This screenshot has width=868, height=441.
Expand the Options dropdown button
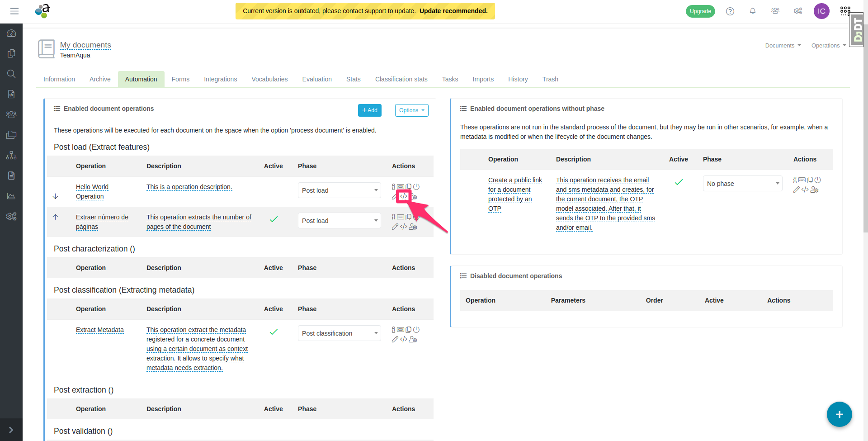(x=411, y=110)
